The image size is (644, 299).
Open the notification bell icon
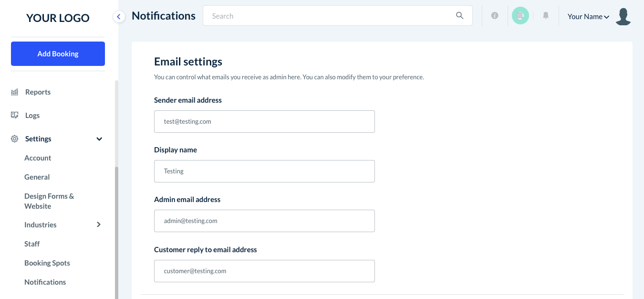pyautogui.click(x=546, y=16)
